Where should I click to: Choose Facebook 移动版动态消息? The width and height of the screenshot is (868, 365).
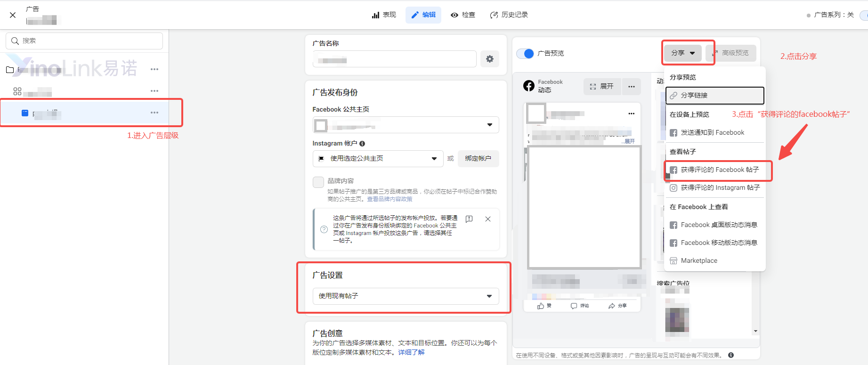click(714, 243)
